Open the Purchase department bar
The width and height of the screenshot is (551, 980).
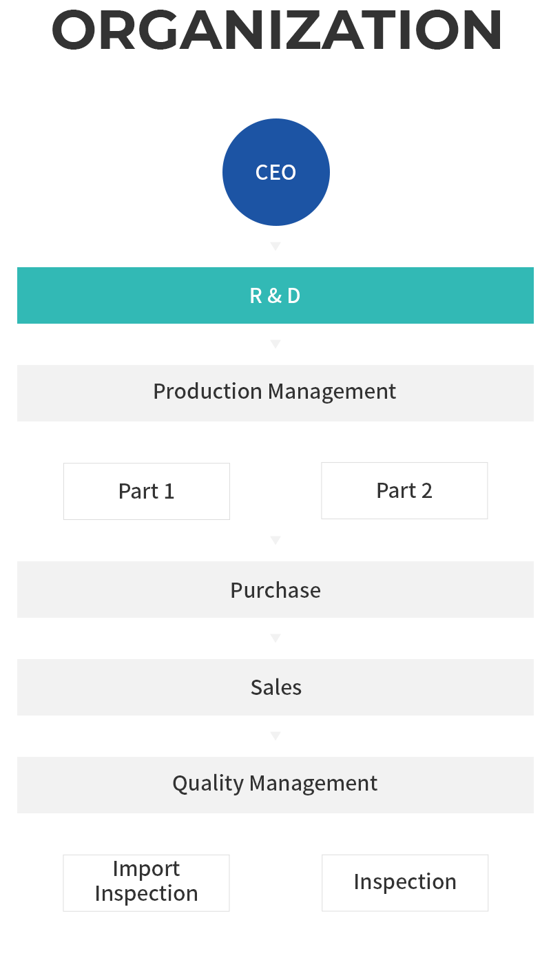pos(275,590)
